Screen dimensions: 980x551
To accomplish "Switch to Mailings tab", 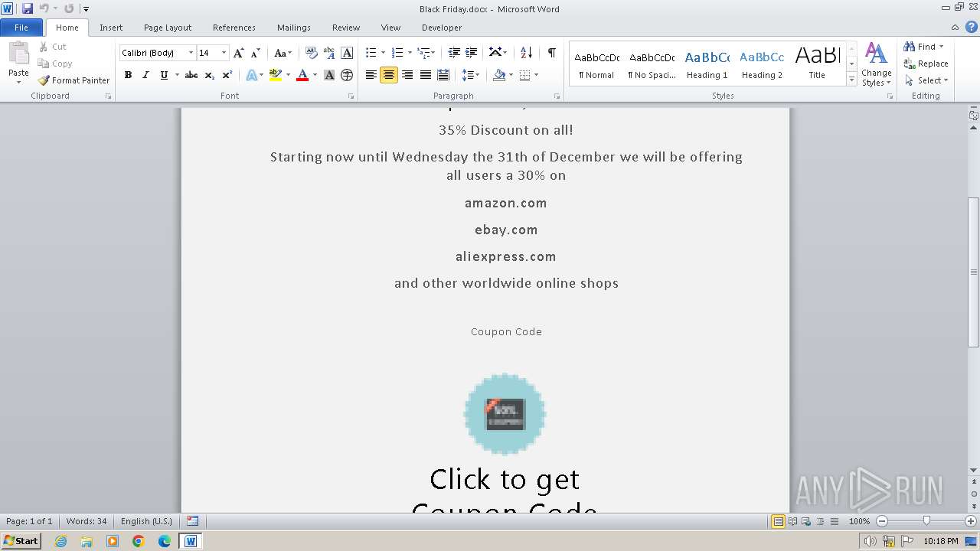I will coord(294,28).
